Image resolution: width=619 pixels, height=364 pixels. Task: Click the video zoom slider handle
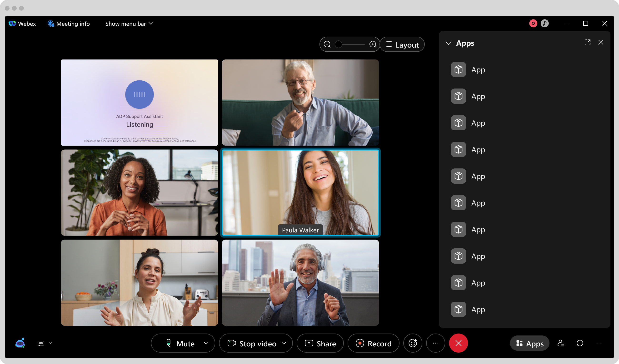click(x=339, y=44)
